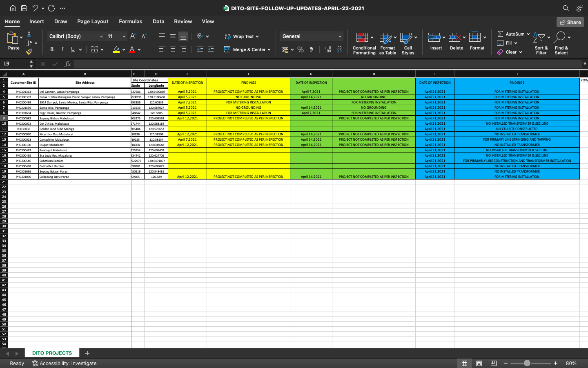Insert function using fx icon
Screen dimensions: 588x368
pyautogui.click(x=68, y=64)
